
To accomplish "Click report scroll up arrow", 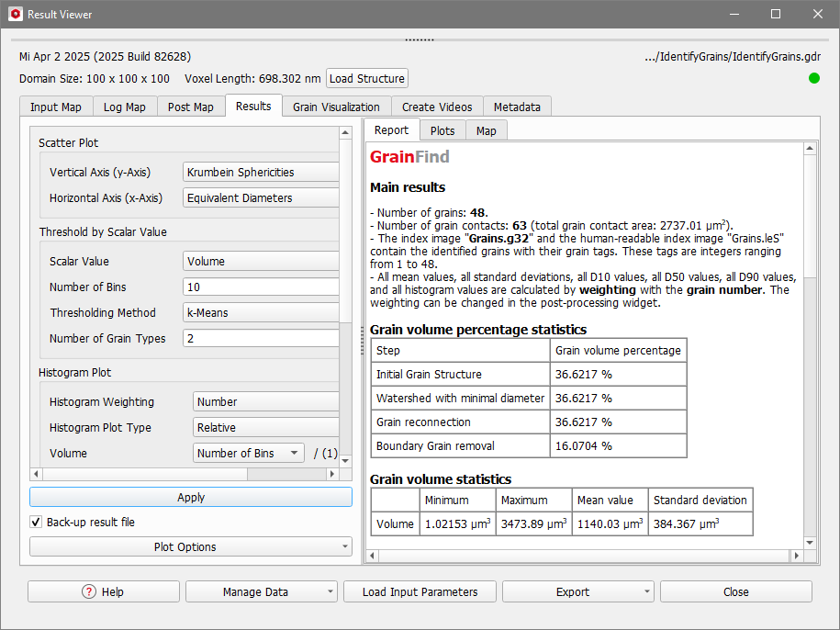I will click(810, 149).
